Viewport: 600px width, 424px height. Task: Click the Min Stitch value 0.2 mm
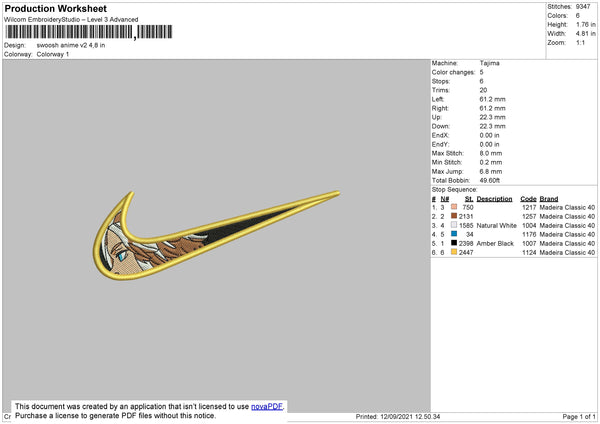coord(491,163)
